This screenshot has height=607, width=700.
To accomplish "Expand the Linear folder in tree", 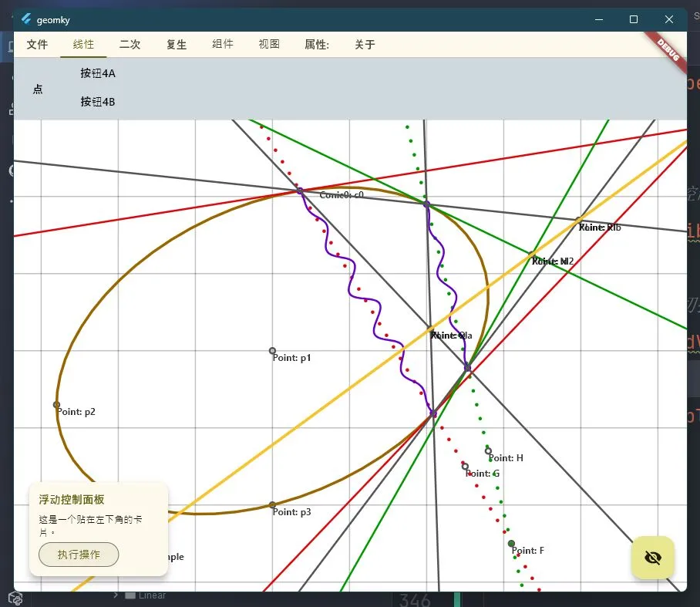I will tap(116, 595).
